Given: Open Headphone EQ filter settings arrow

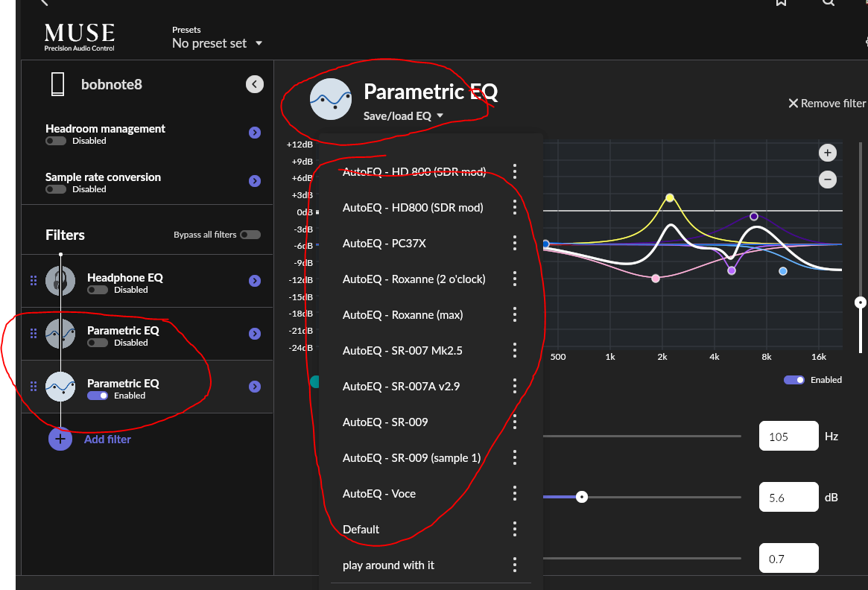Looking at the screenshot, I should (255, 281).
